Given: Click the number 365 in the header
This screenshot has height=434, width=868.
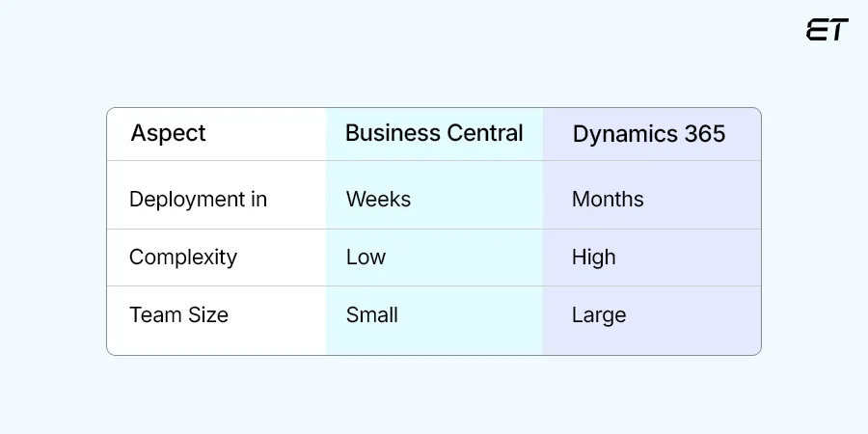Looking at the screenshot, I should 703,134.
